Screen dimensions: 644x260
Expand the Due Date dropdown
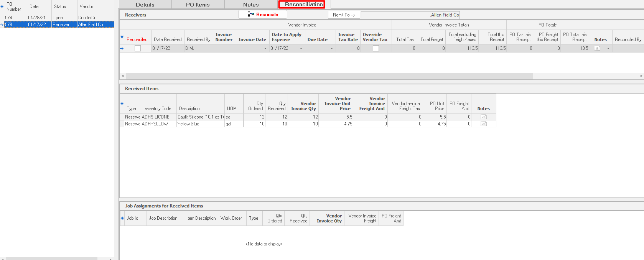point(332,49)
